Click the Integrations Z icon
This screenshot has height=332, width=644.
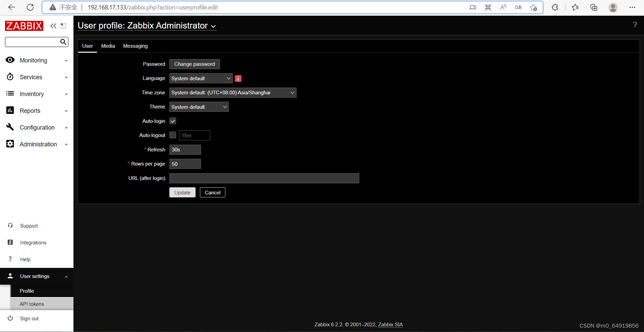(10, 242)
